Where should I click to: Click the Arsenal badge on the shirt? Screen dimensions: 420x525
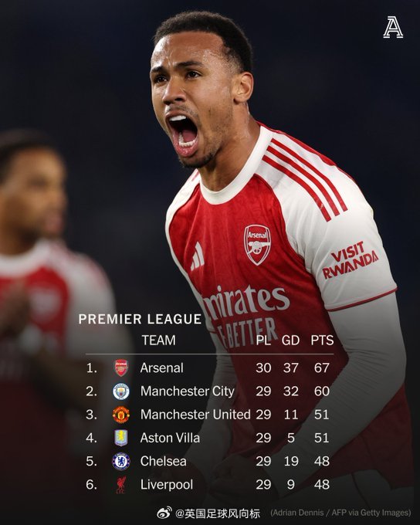[x=257, y=245]
